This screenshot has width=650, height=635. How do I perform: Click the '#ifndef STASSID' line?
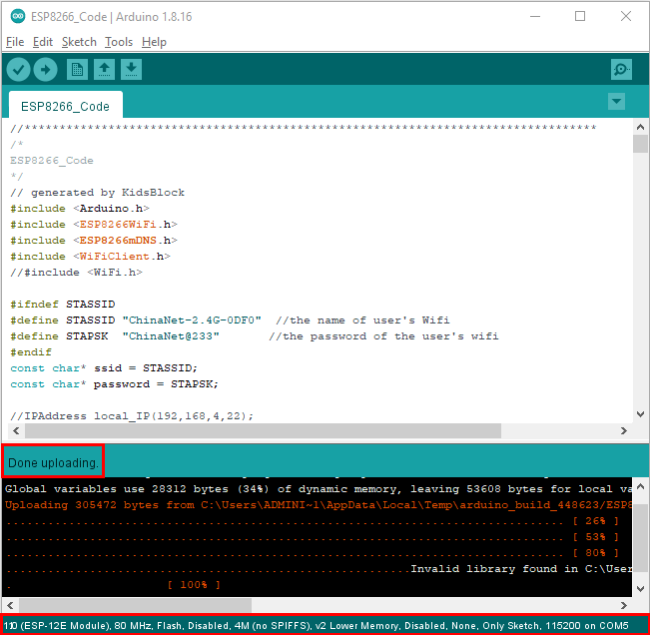[63, 304]
